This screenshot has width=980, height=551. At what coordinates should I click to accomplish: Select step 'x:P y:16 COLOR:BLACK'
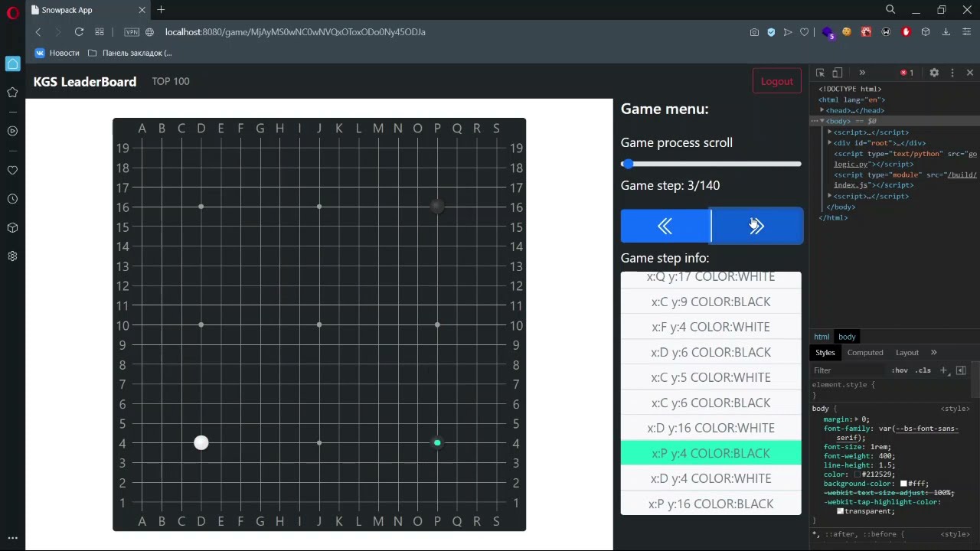click(711, 504)
